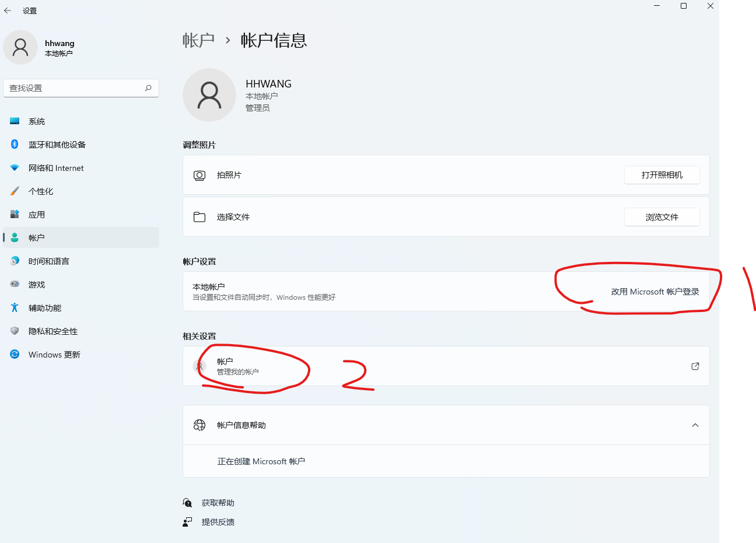Click the game controller icon for 游戏
The image size is (756, 543).
pos(14,284)
